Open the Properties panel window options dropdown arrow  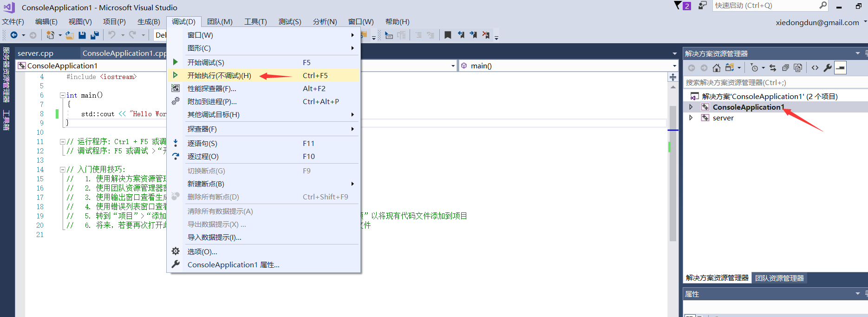[x=857, y=294]
